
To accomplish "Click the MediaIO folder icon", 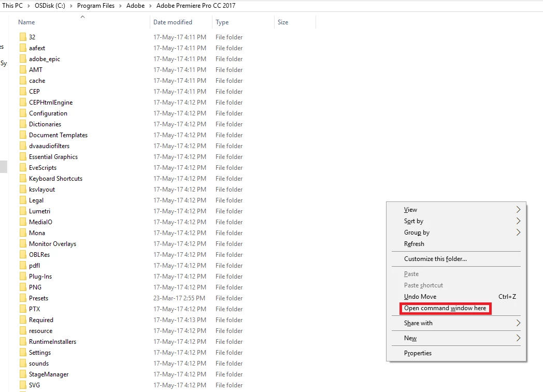I will point(23,222).
